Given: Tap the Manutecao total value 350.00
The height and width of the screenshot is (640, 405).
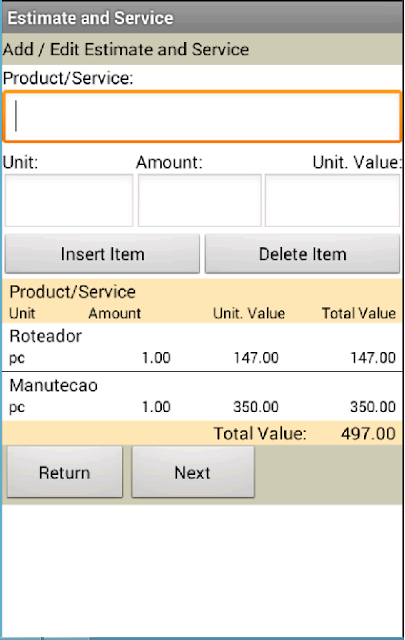Looking at the screenshot, I should pyautogui.click(x=373, y=407).
